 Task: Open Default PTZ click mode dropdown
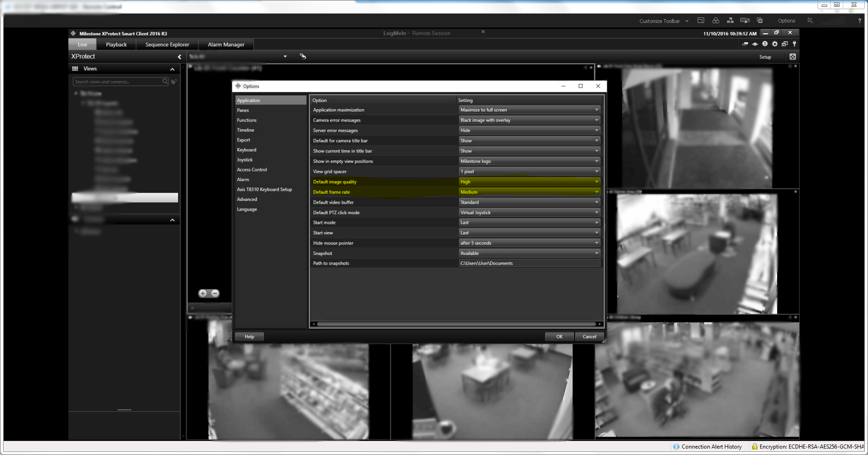click(529, 213)
